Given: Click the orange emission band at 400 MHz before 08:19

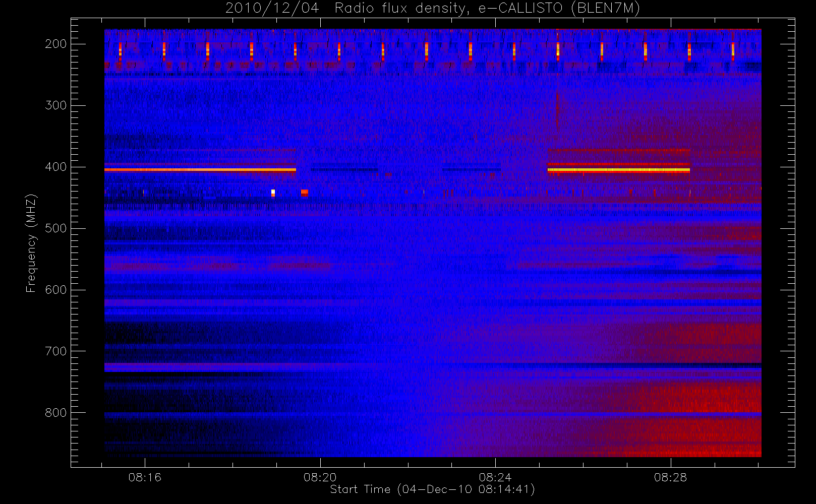Looking at the screenshot, I should pos(200,170).
